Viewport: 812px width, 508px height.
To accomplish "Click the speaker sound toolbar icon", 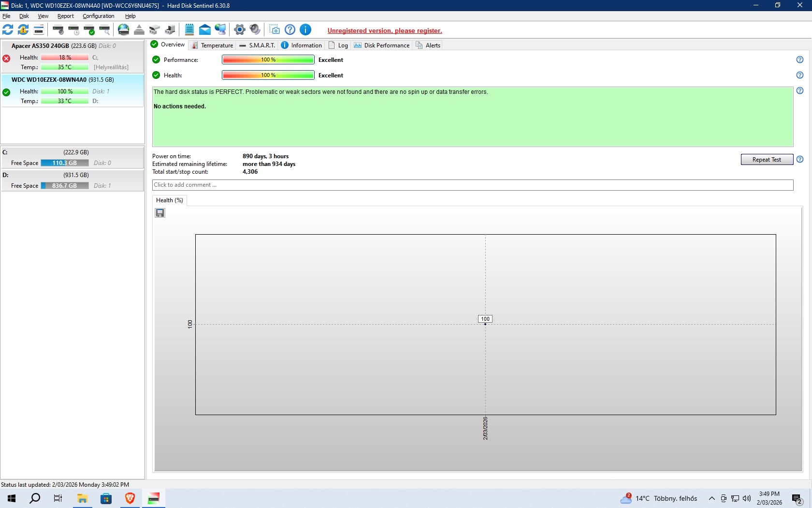I will pos(255,30).
